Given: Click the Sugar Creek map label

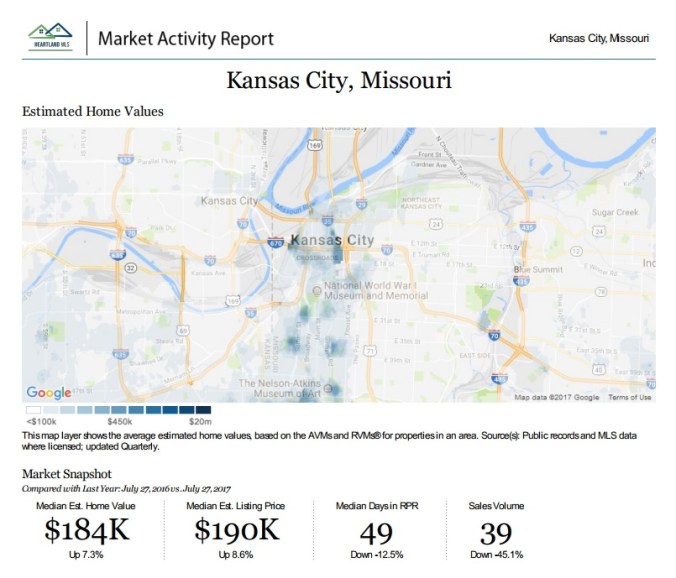Looking at the screenshot, I should click(x=615, y=212).
